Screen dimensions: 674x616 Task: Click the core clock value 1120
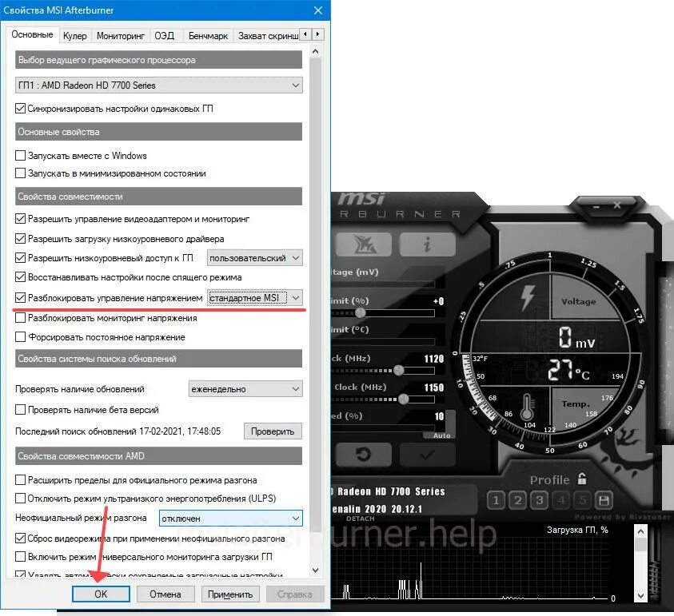433,359
